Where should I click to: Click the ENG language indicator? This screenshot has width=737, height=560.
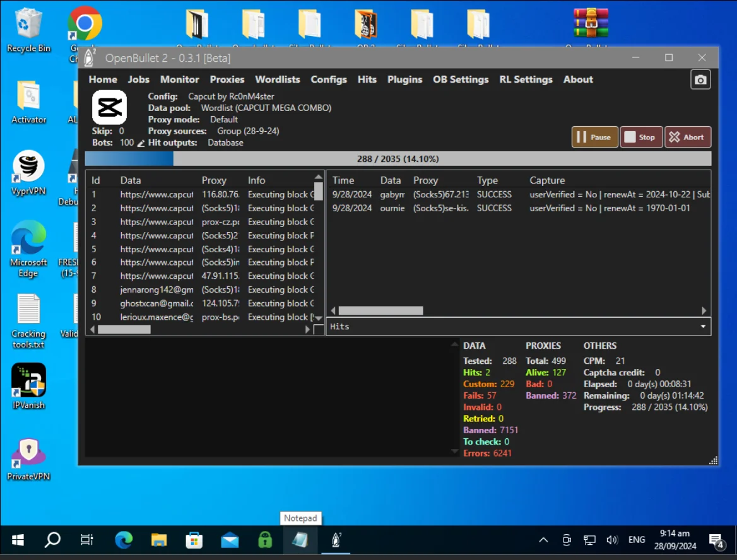[x=637, y=540]
